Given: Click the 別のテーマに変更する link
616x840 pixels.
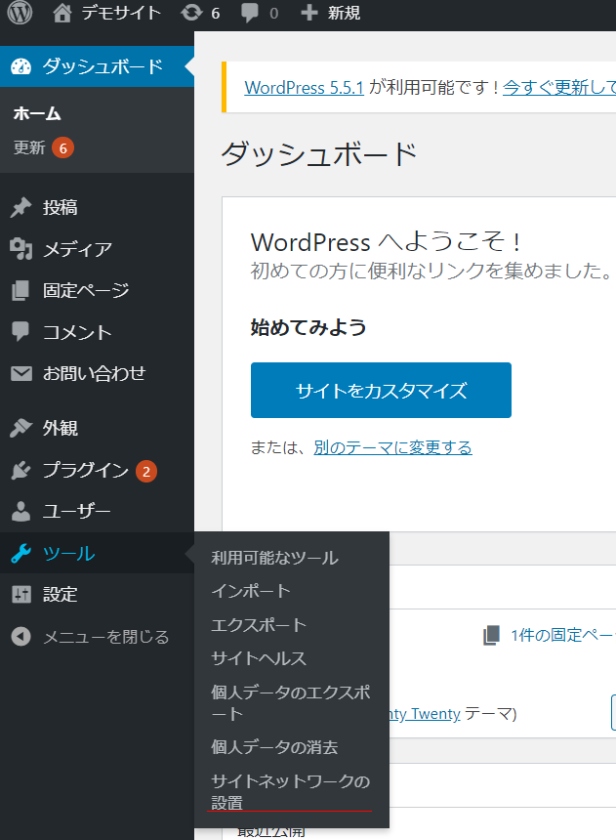Looking at the screenshot, I should click(x=392, y=446).
